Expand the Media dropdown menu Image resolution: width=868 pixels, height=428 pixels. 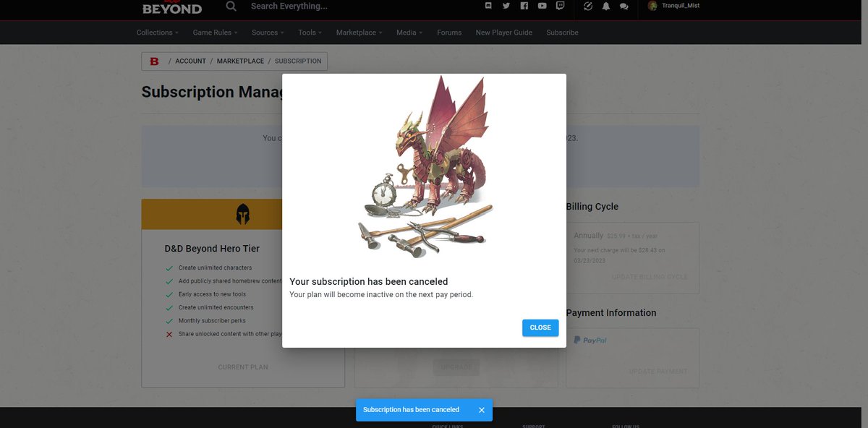pyautogui.click(x=409, y=33)
